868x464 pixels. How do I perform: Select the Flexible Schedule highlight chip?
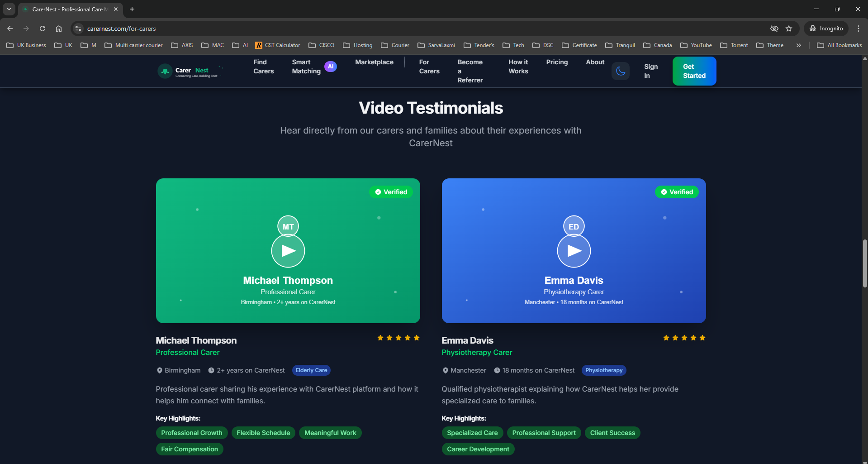pyautogui.click(x=263, y=433)
